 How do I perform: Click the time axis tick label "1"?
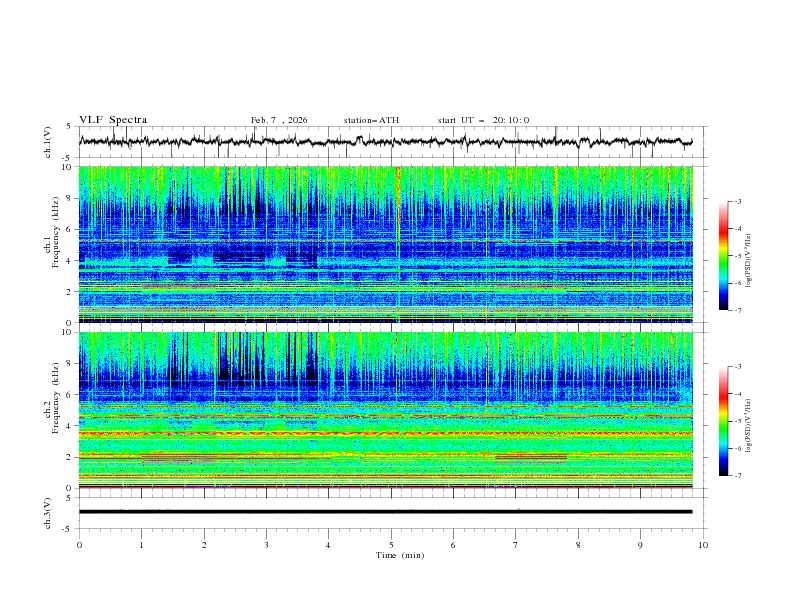click(x=141, y=545)
